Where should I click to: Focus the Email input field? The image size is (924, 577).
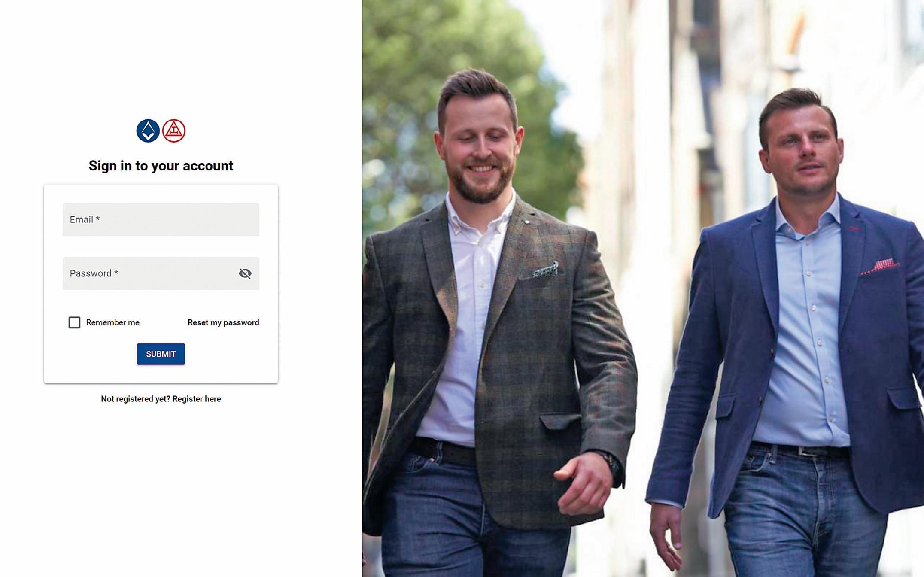tap(161, 219)
